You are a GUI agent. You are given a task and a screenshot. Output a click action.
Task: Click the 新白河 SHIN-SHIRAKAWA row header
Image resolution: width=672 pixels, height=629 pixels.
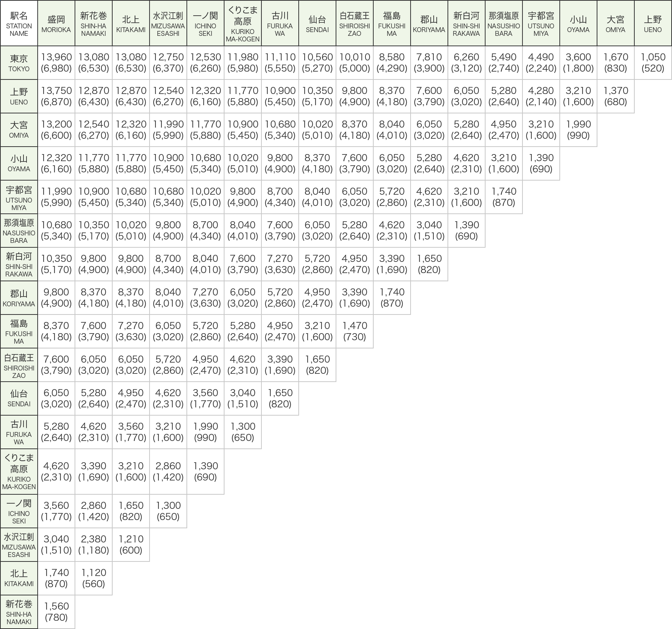19,264
